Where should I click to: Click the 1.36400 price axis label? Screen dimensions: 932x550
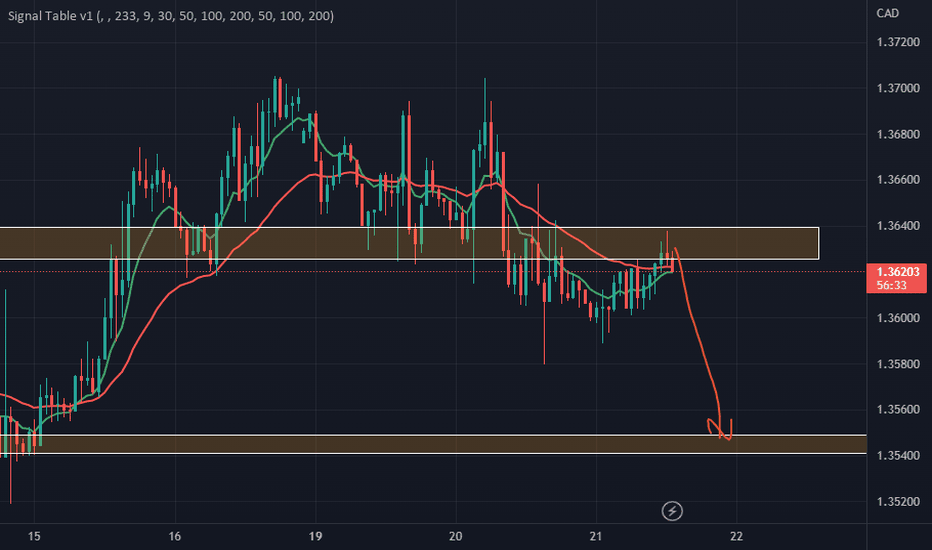pyautogui.click(x=898, y=226)
